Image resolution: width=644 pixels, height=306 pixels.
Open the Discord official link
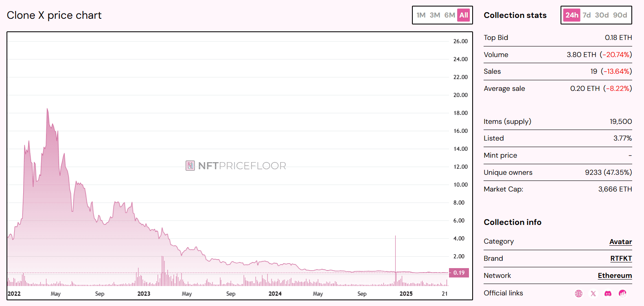point(608,293)
